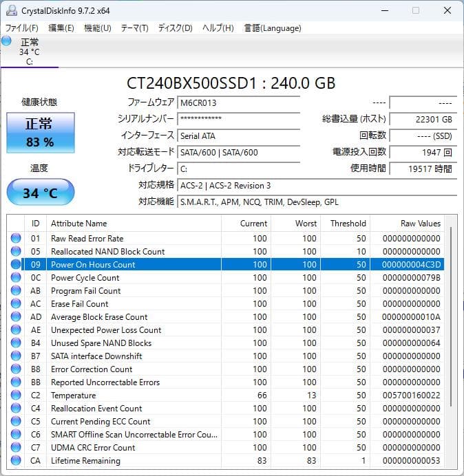Viewport: 464px width, 476px height.
Task: Open the ヘルプ(H) menu
Action: pyautogui.click(x=218, y=28)
